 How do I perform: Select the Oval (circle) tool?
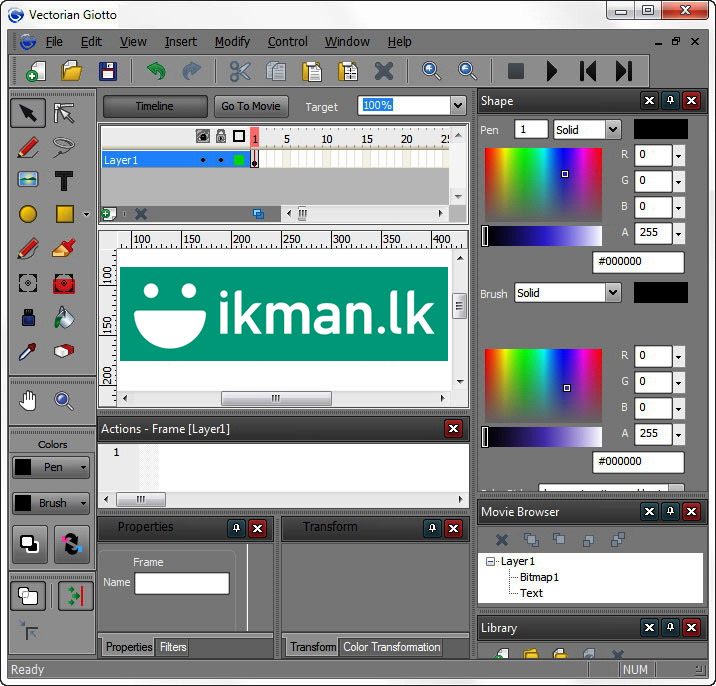click(x=28, y=214)
